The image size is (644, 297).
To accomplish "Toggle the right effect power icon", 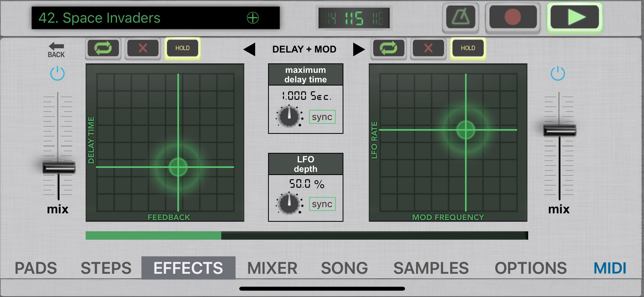I will coord(558,74).
